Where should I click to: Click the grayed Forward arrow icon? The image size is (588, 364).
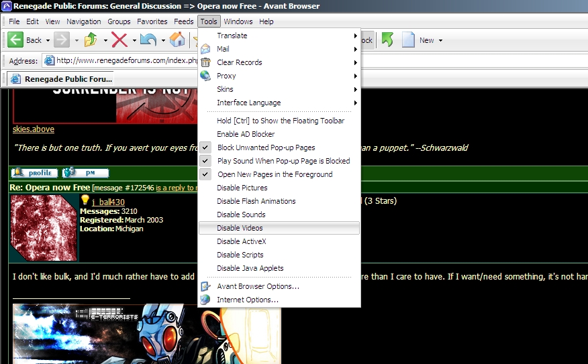coord(62,40)
